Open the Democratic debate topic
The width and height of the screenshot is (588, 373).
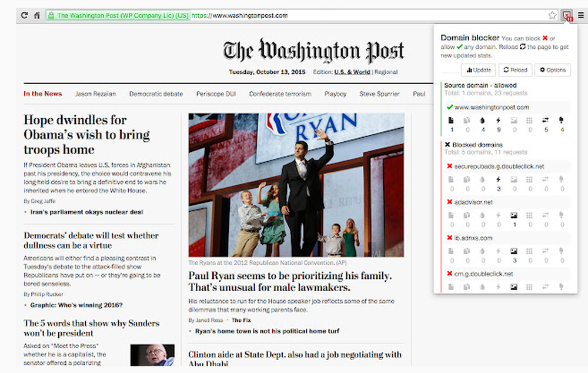click(156, 94)
